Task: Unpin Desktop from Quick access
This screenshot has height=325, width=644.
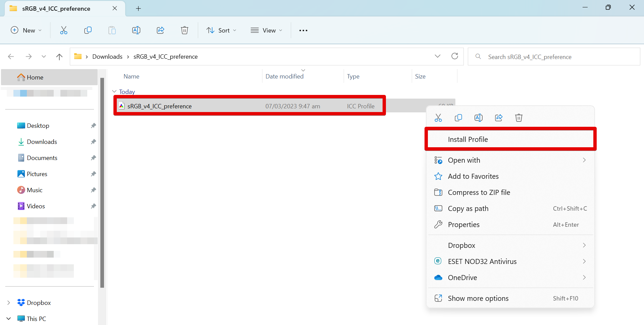Action: coord(93,125)
